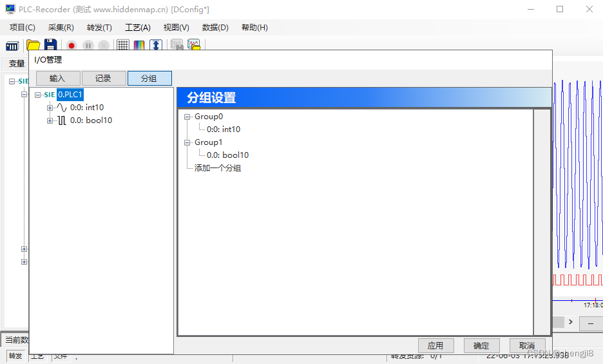This screenshot has height=364, width=603.
Task: Open the 工艺(A) menu
Action: tap(138, 27)
